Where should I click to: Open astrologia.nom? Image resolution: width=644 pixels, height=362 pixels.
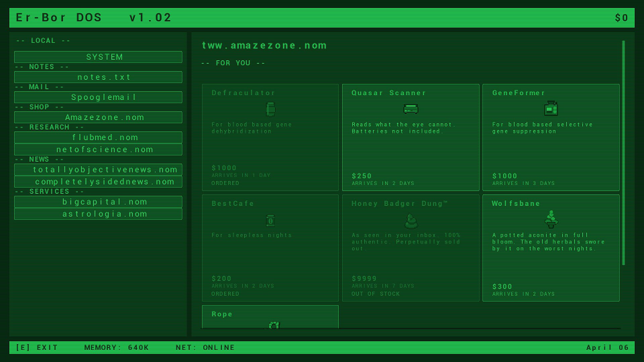[x=98, y=214]
